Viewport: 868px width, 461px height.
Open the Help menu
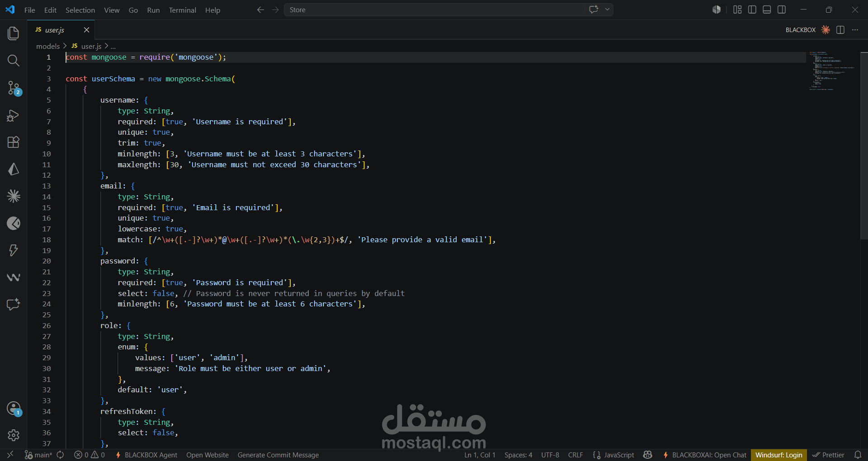(x=212, y=10)
